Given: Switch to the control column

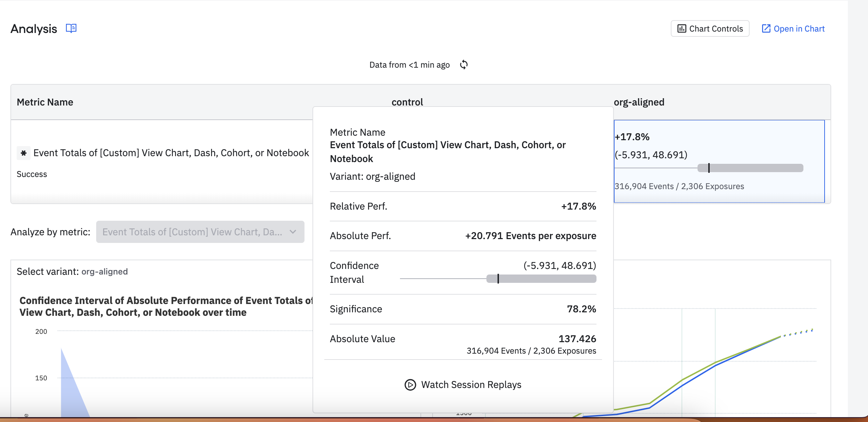Looking at the screenshot, I should [x=408, y=102].
